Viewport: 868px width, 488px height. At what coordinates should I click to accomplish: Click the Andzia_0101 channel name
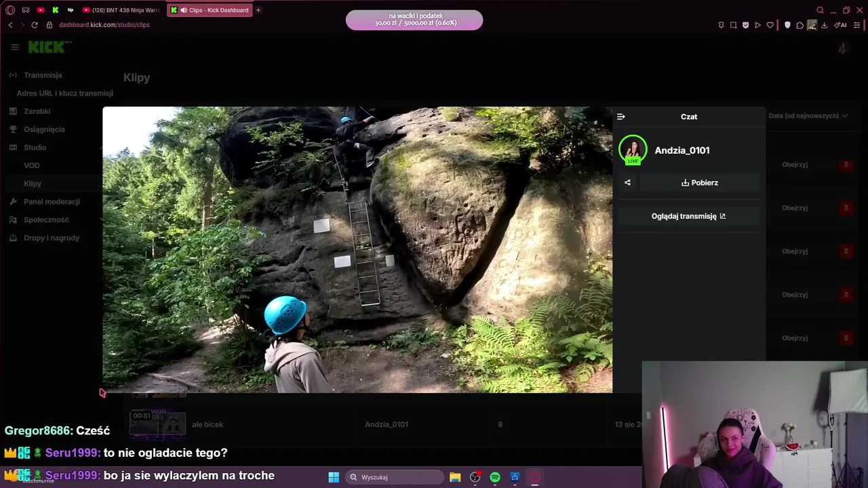(x=682, y=150)
